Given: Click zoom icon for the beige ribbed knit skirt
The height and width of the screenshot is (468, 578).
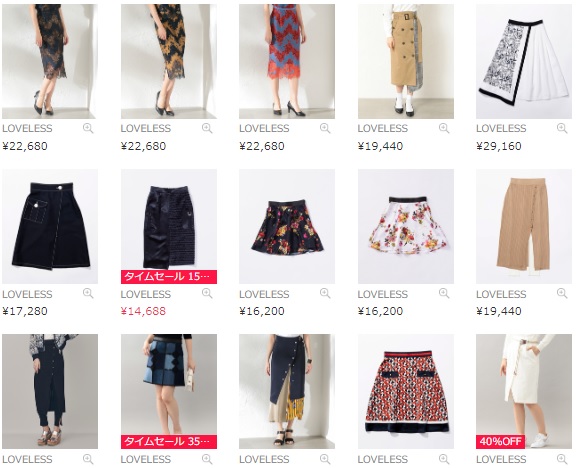Looking at the screenshot, I should (x=562, y=293).
